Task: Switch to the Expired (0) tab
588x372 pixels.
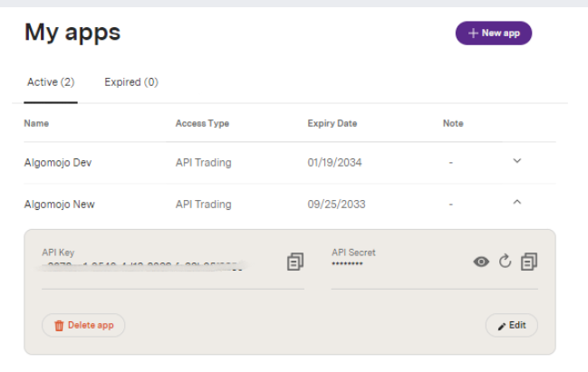Action: (x=131, y=82)
